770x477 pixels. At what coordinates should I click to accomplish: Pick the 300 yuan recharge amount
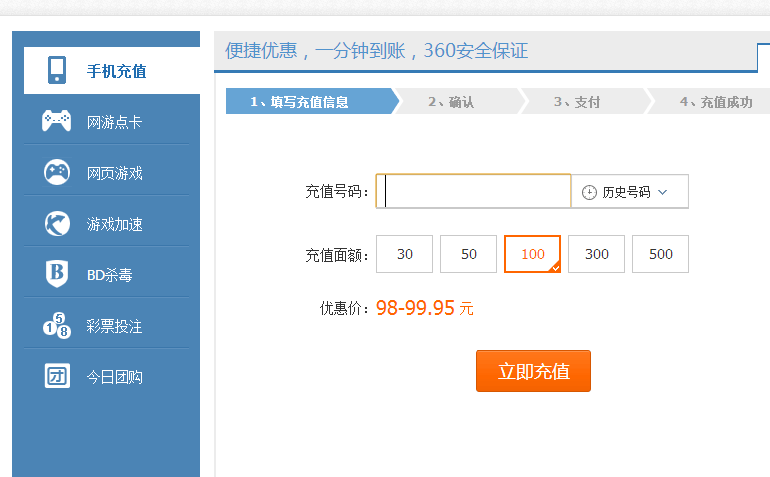click(x=597, y=254)
